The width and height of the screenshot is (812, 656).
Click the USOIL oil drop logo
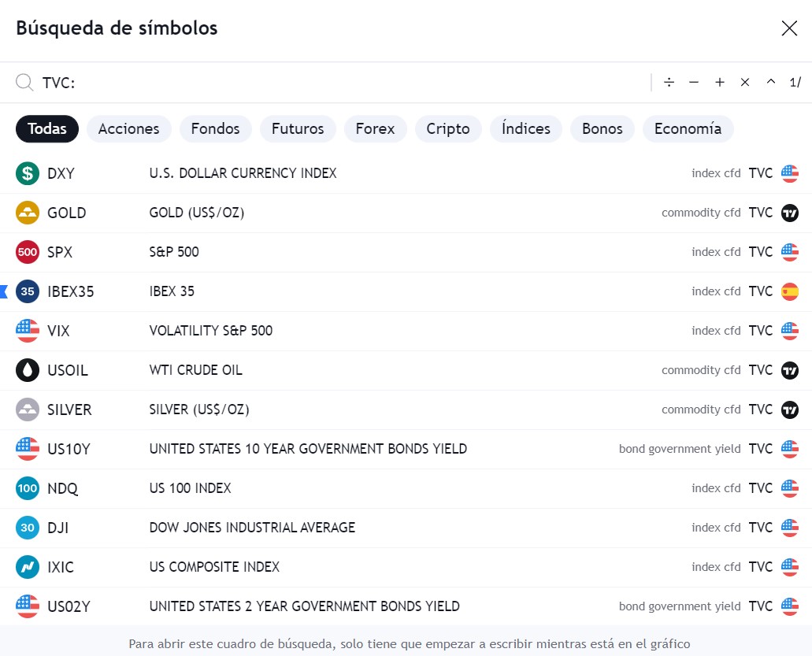click(x=28, y=370)
